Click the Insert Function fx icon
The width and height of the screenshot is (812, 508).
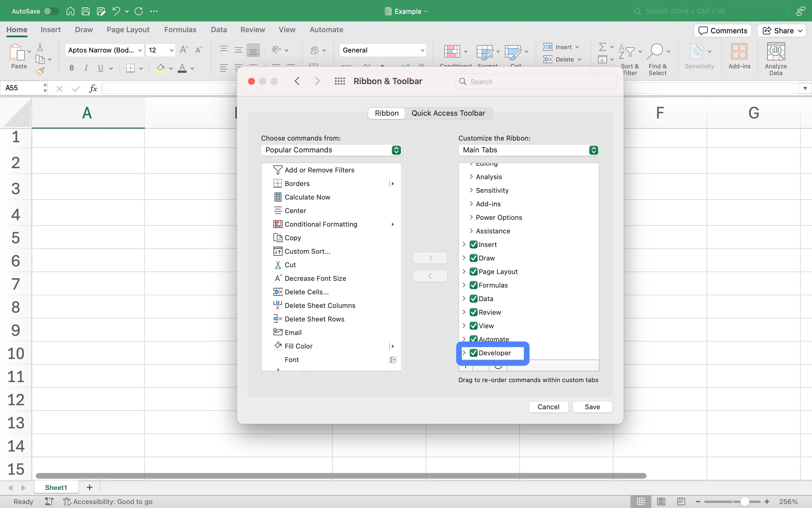[x=93, y=88]
